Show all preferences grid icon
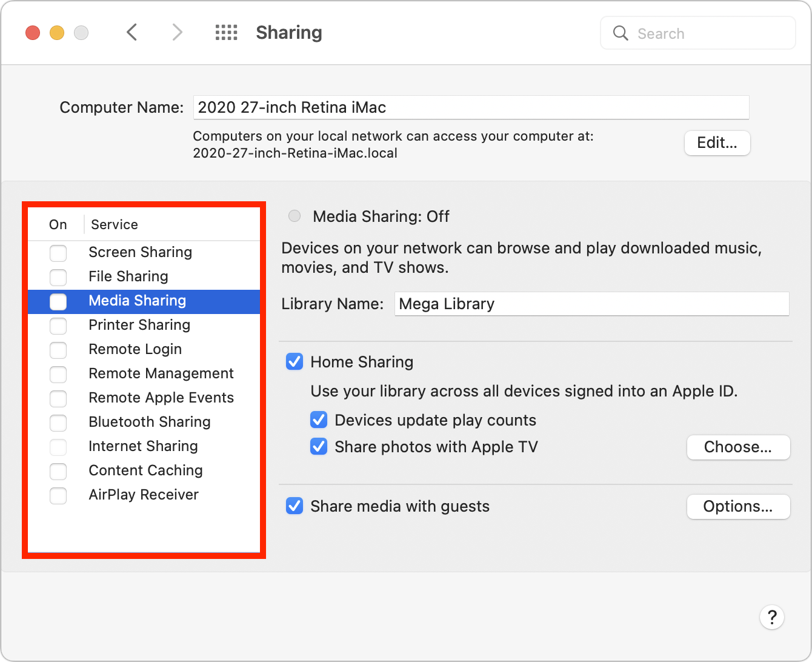812x662 pixels. (226, 32)
